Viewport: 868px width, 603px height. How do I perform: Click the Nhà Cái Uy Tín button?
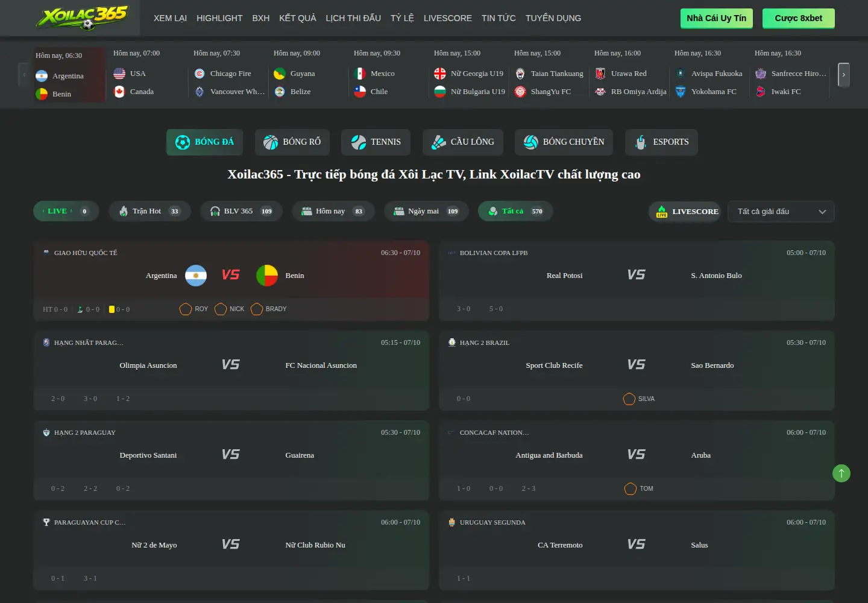[717, 18]
